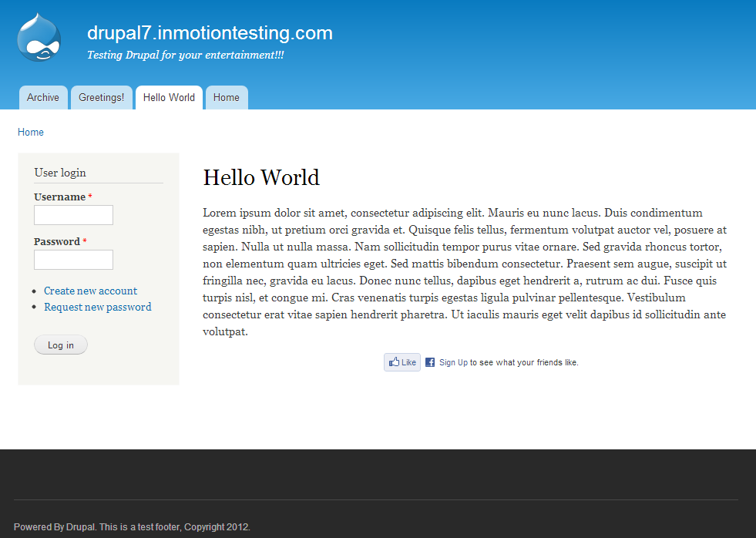Go to the Home navigation tab
Viewport: 756px width, 538px height.
coord(227,98)
